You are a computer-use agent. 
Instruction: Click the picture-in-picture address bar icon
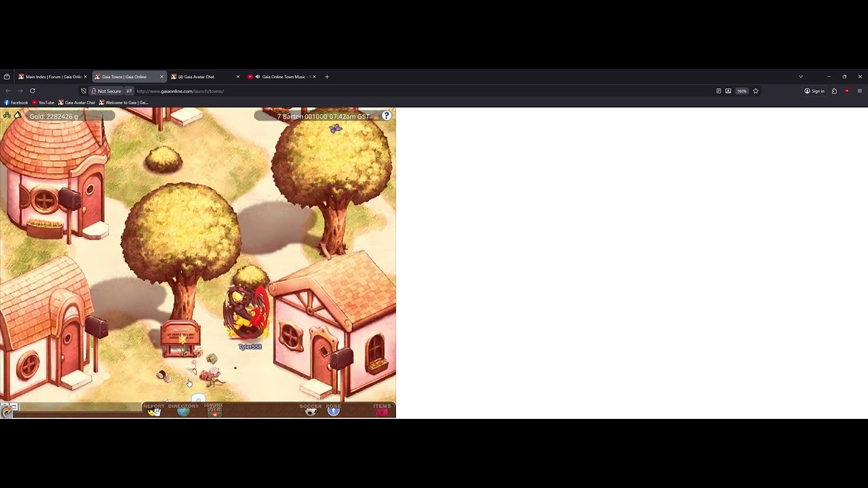[x=728, y=91]
